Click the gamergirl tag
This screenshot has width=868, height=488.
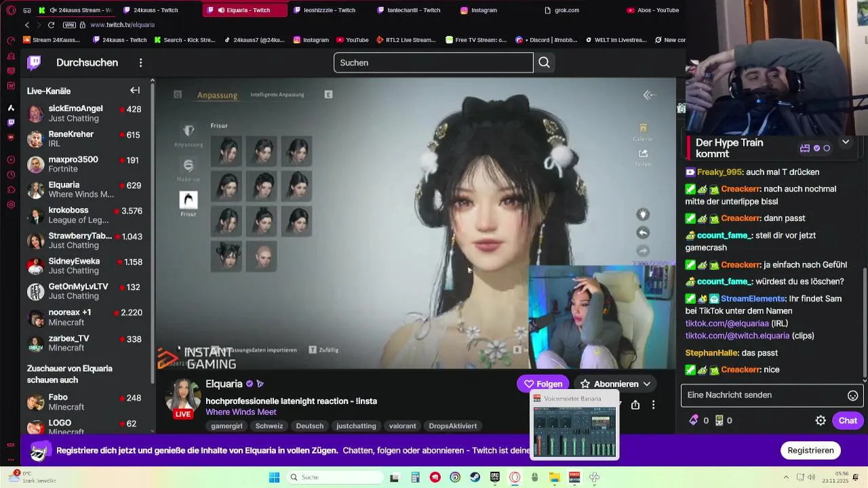point(226,426)
